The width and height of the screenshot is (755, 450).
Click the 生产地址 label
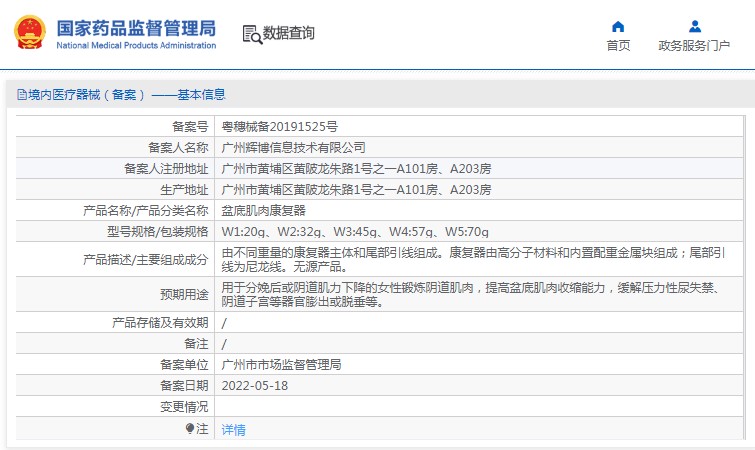(184, 190)
